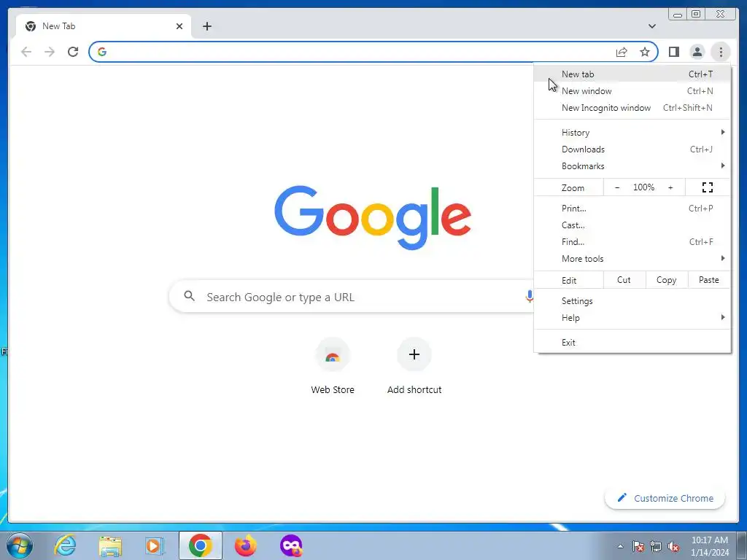This screenshot has width=747, height=560.
Task: Show hidden system tray icons
Action: [x=620, y=546]
